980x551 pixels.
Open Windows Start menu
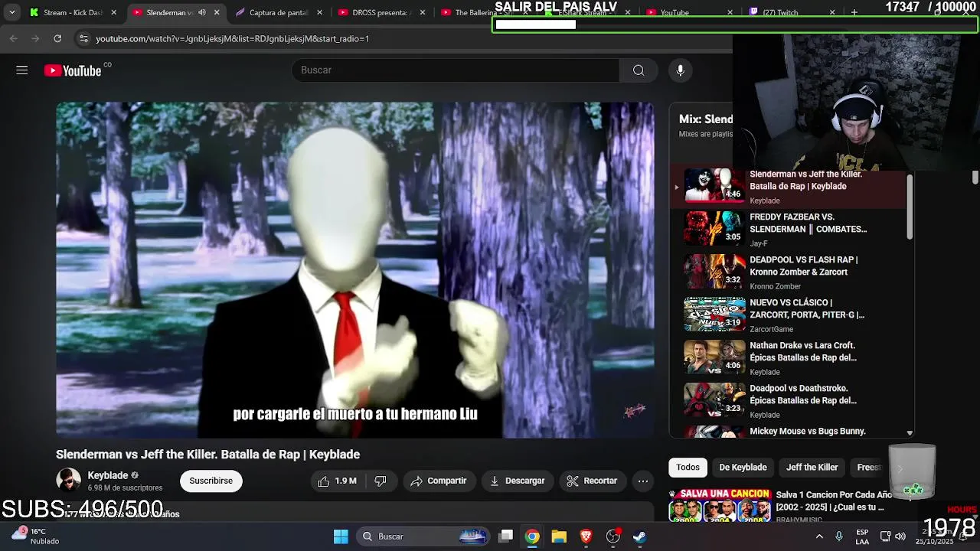[x=341, y=536]
